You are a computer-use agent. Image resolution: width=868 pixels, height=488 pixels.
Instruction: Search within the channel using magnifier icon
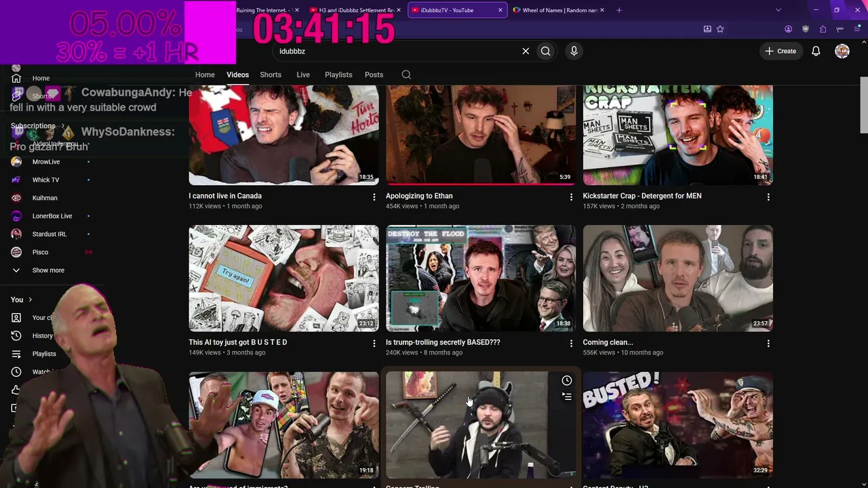point(406,75)
